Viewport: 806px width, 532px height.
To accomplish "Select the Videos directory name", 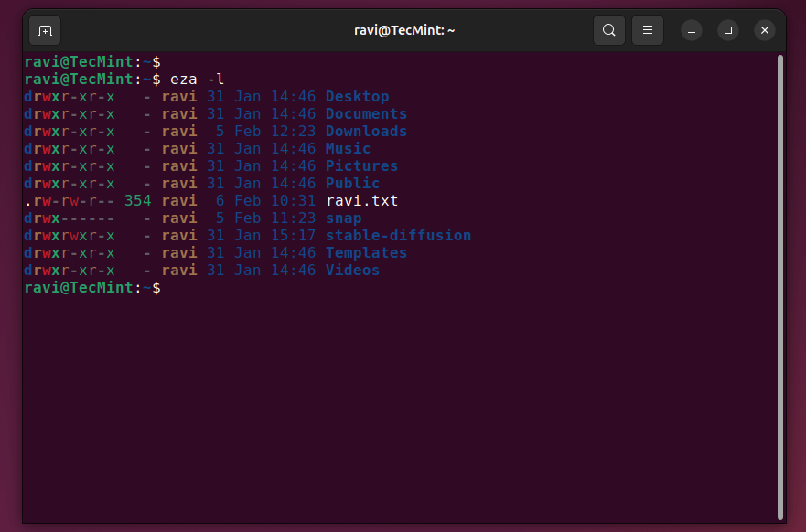I will tap(352, 270).
